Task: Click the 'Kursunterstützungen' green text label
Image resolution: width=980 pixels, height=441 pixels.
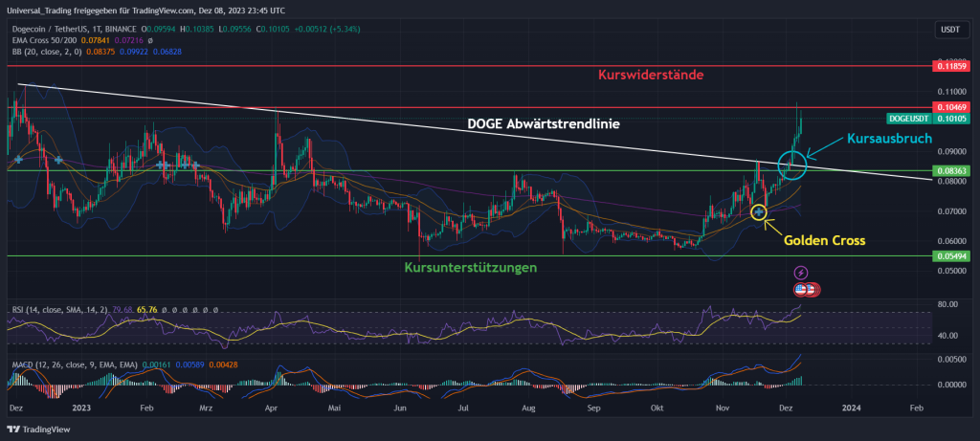Action: pos(471,268)
